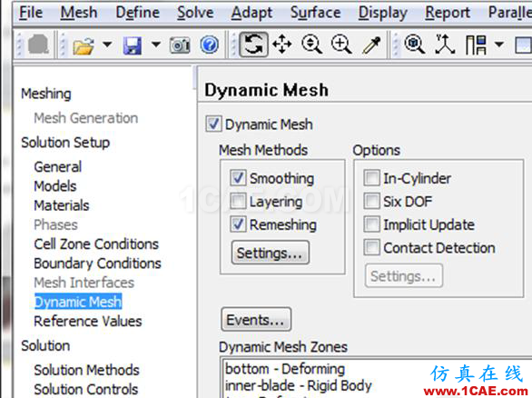Select the zoom in magnifier tool
The width and height of the screenshot is (532, 398).
(341, 45)
